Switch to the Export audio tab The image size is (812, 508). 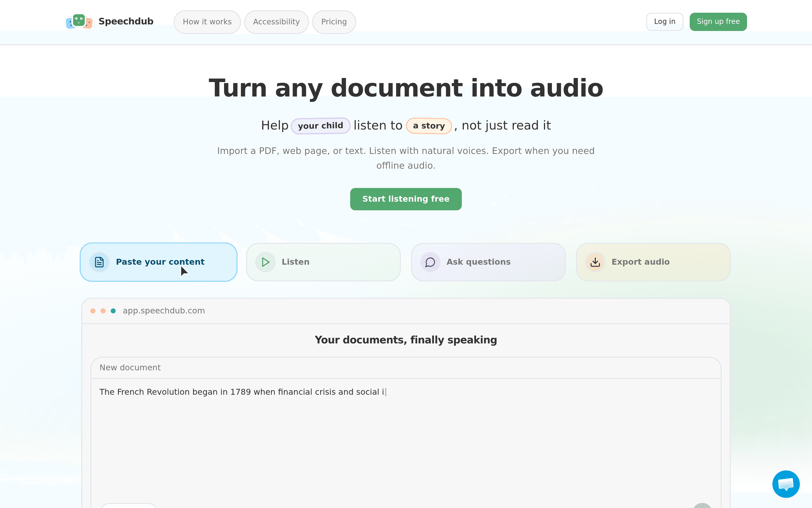click(x=653, y=262)
